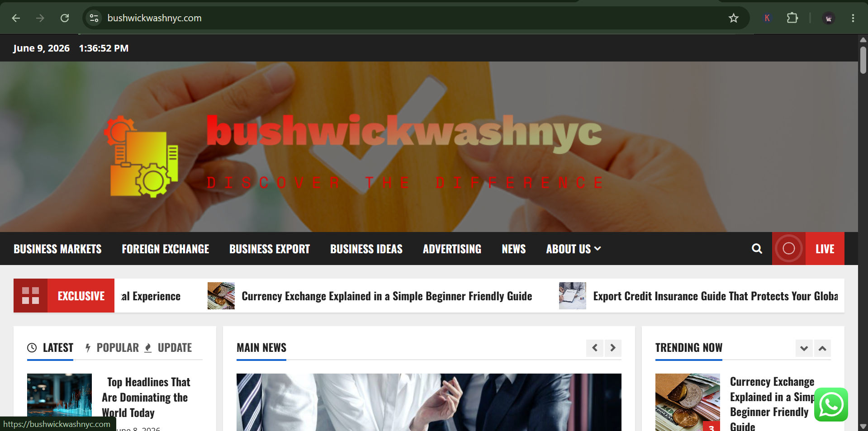Click the address bar URL field
868x431 pixels.
[407, 18]
